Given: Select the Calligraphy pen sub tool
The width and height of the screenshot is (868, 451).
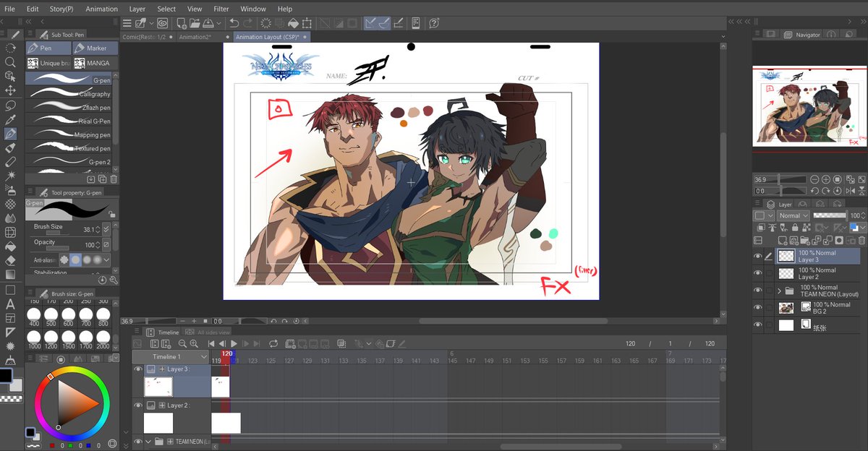Looking at the screenshot, I should (70, 94).
